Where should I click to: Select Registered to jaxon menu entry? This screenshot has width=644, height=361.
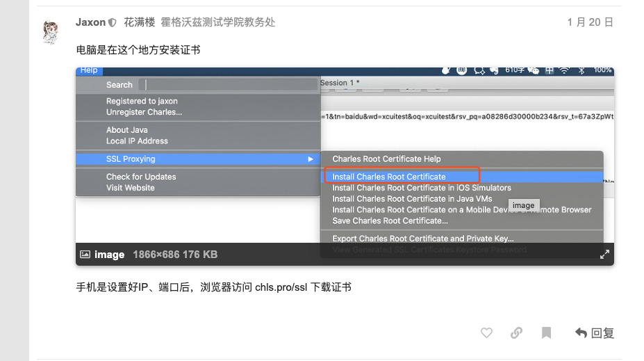[x=142, y=101]
